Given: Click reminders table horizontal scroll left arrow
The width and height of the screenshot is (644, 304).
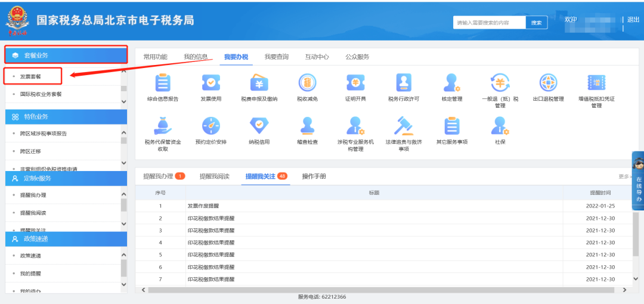Looking at the screenshot, I should coord(143,290).
